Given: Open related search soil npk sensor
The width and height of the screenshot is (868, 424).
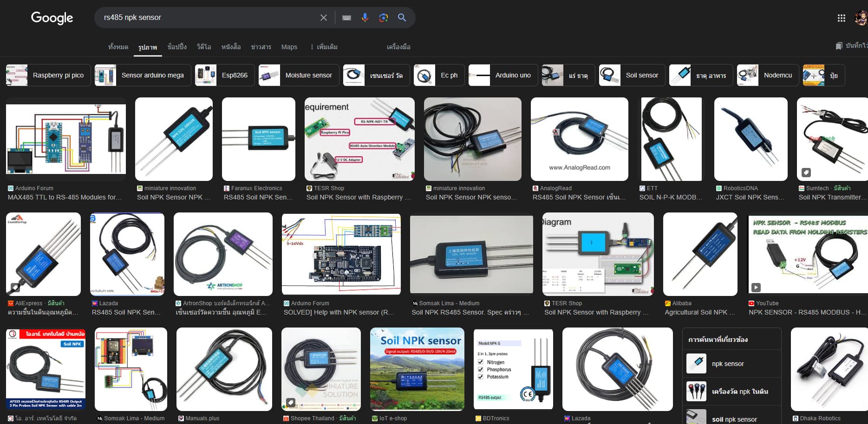Looking at the screenshot, I should coord(732,418).
